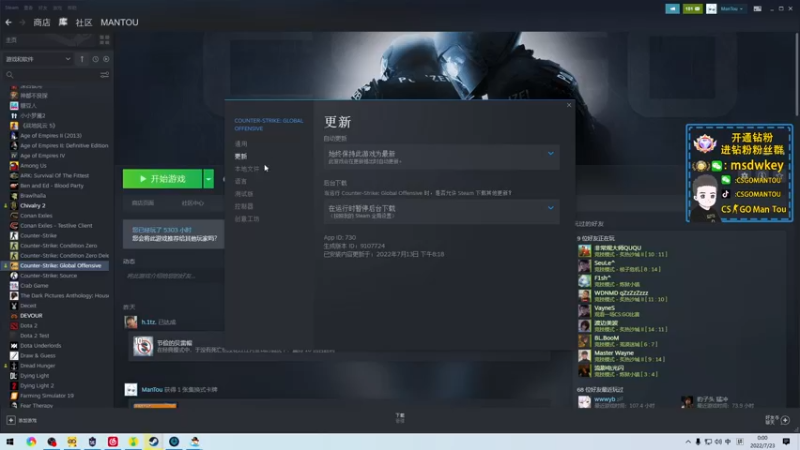Open the MANTOU profile tab

point(119,22)
